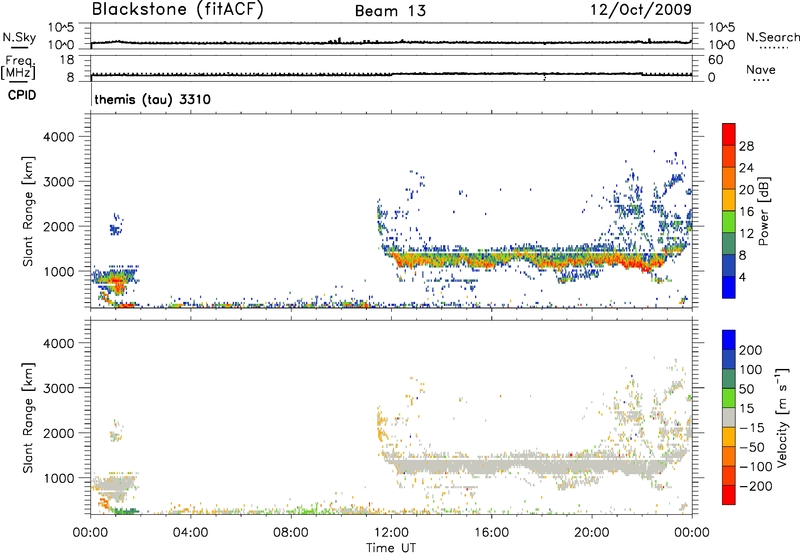The image size is (800, 554).
Task: Click the velocity colorbar value '200'
Action: pos(751,350)
